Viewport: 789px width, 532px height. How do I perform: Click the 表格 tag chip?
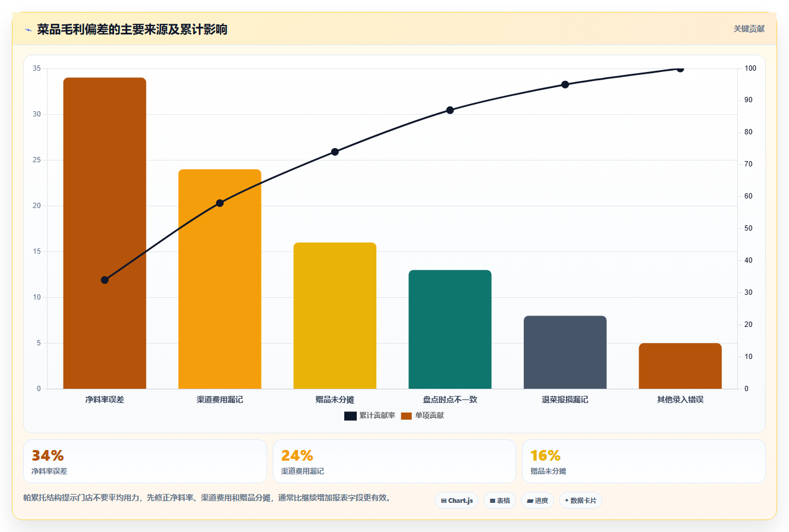click(499, 500)
